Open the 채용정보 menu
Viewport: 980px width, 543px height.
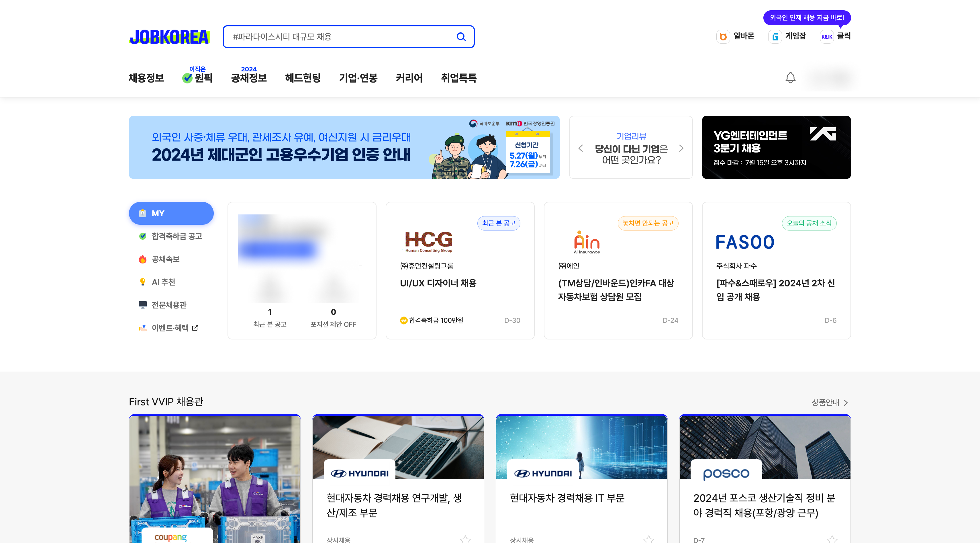click(146, 78)
